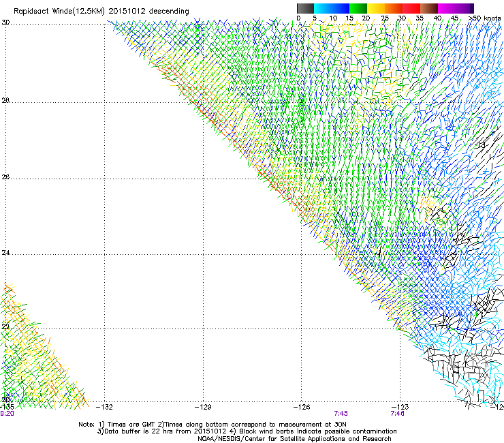Click the orange 25-30 knots legend segment
504x443 pixels.
(x=394, y=8)
